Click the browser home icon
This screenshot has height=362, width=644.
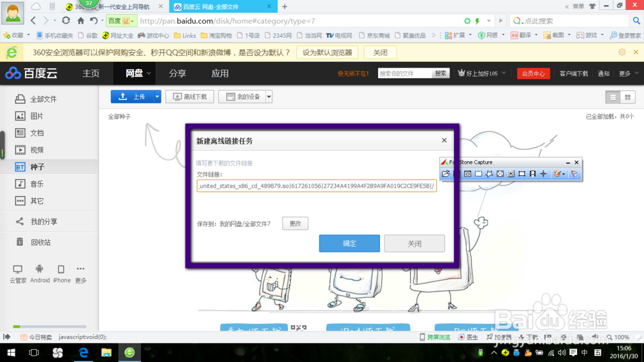pos(80,21)
